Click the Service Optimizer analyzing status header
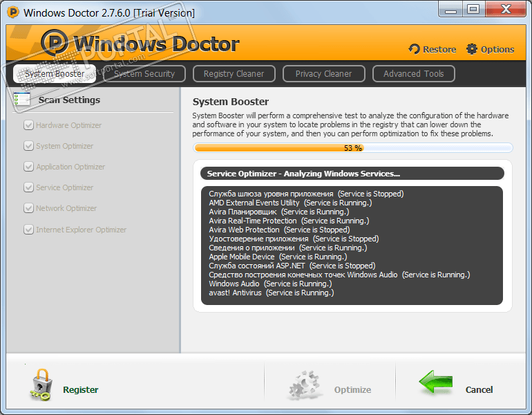This screenshot has height=415, width=532. [x=352, y=174]
